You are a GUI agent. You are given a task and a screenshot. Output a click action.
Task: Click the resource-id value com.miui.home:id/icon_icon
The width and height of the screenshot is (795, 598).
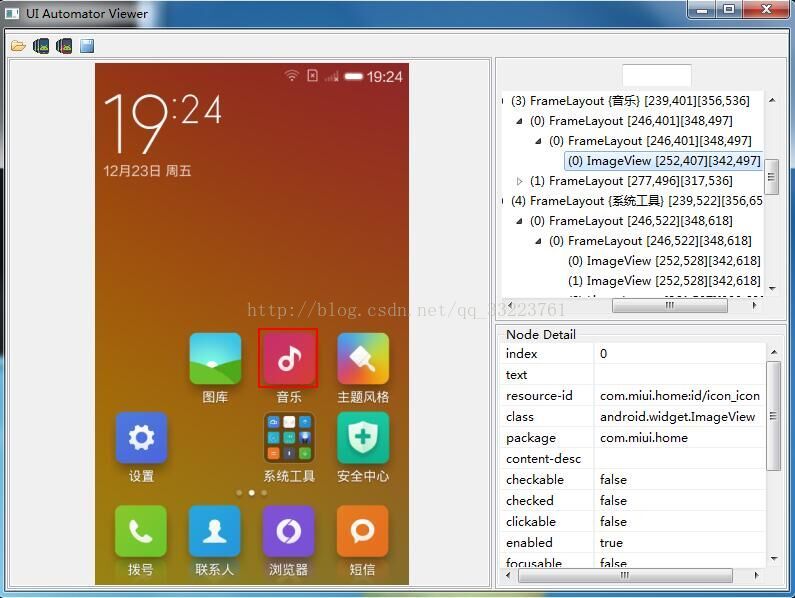pos(680,396)
